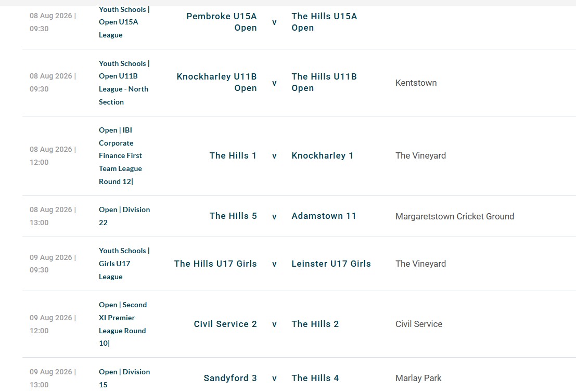Open Margaretstown Cricket Ground venue
Screen dimensions: 576x392
[455, 217]
